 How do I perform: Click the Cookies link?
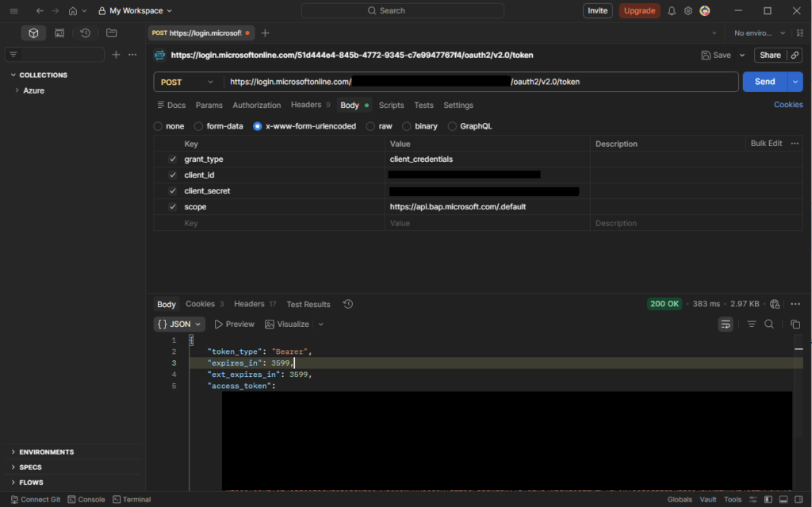(x=787, y=105)
